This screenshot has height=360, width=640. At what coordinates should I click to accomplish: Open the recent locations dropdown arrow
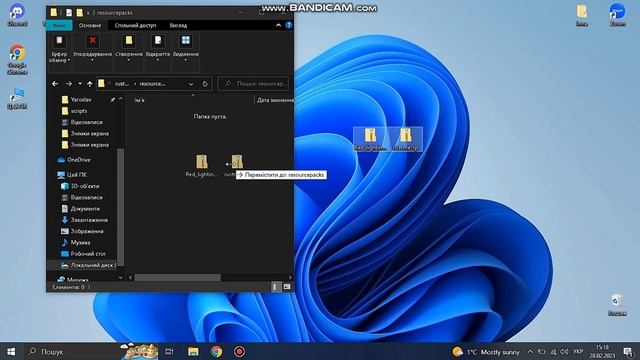pyautogui.click(x=80, y=84)
